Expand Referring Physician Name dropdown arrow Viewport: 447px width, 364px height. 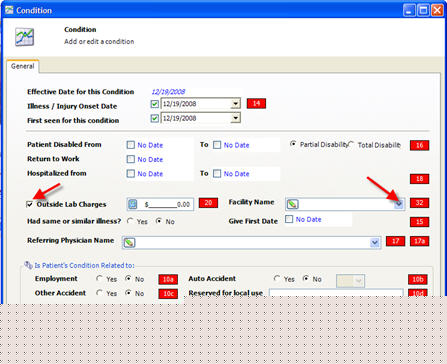[x=375, y=243]
